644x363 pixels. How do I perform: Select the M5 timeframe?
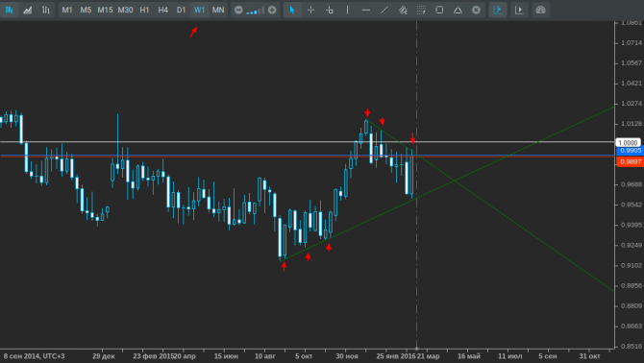coord(86,10)
